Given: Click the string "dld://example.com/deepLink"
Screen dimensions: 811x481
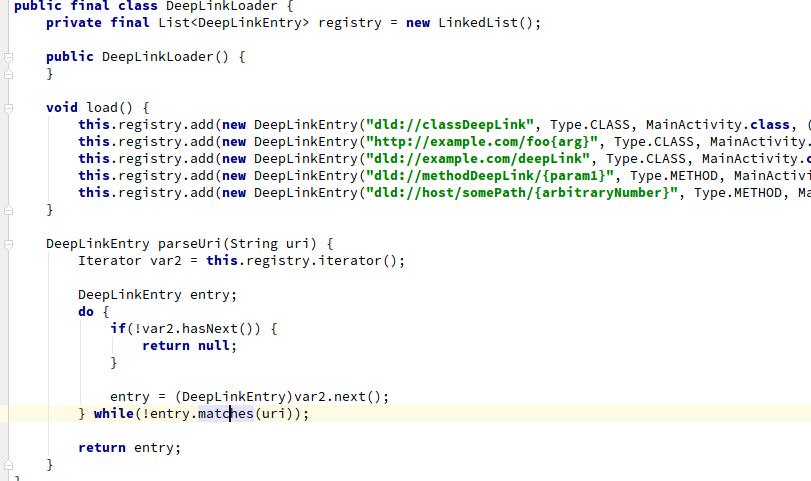Looking at the screenshot, I should pyautogui.click(x=478, y=159).
